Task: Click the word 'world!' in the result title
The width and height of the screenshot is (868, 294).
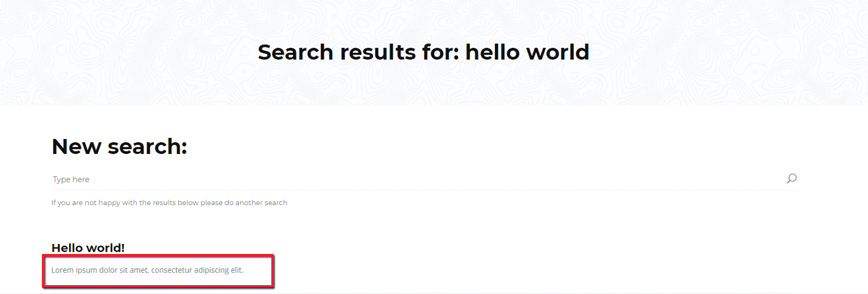Action: pos(106,248)
